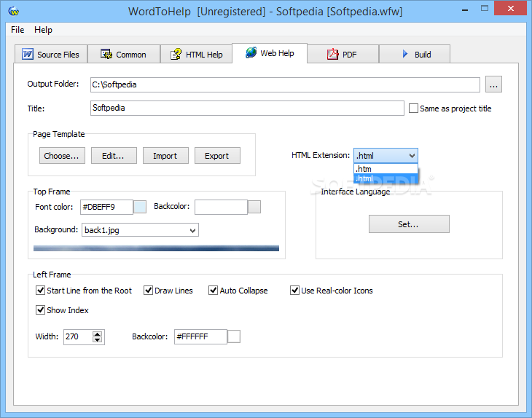Open the Left Frame Backcolor swatch

(234, 336)
